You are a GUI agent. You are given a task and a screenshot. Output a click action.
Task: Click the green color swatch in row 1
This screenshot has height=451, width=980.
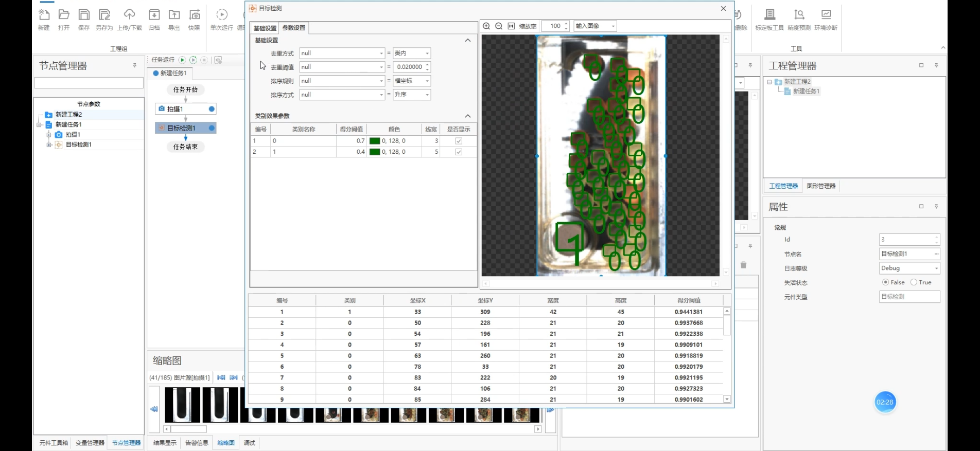point(375,141)
